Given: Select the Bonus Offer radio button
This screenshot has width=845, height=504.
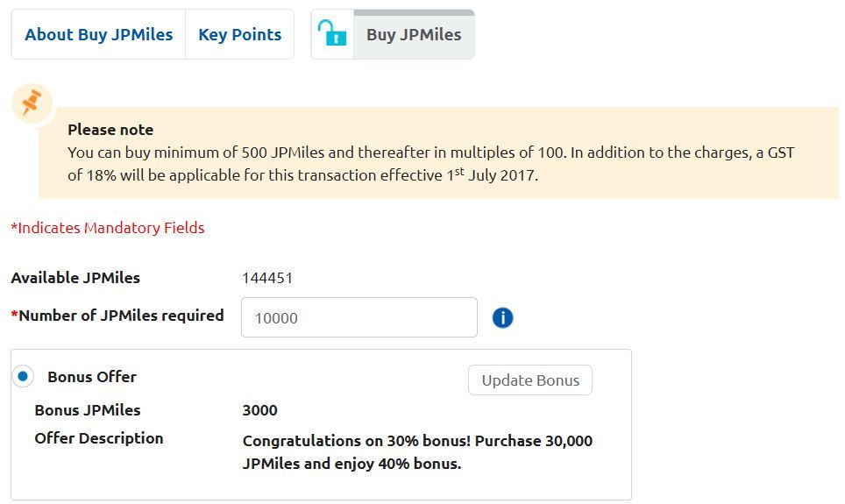Looking at the screenshot, I should pos(23,376).
